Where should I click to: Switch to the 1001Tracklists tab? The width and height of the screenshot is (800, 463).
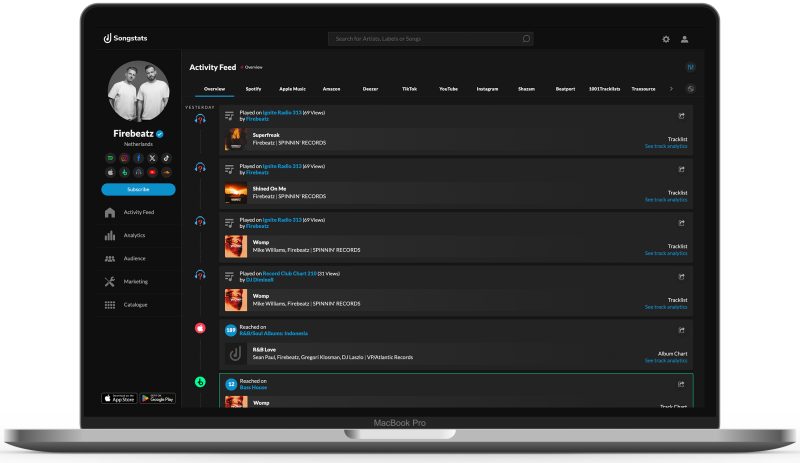(x=604, y=89)
